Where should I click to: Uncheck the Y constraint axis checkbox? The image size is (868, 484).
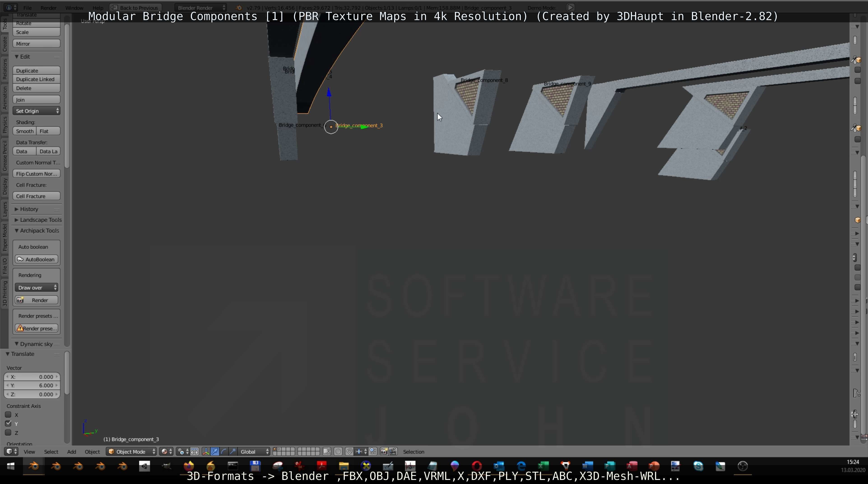[8, 424]
